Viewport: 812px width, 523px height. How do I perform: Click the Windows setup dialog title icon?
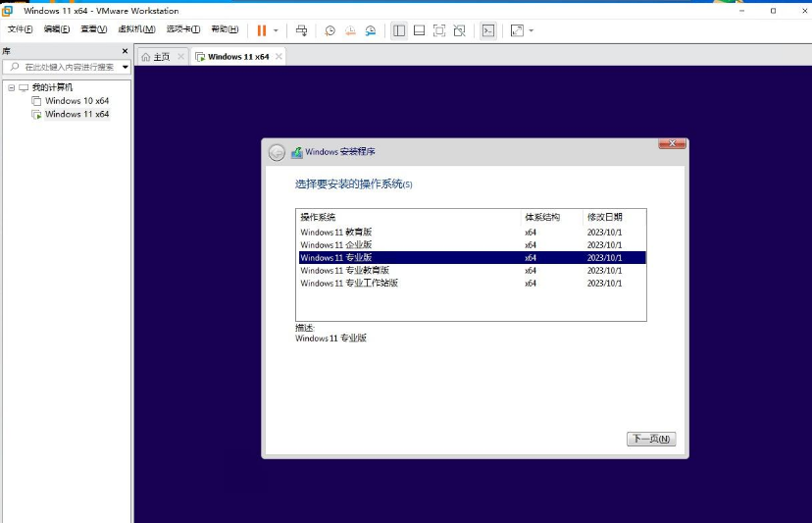(297, 152)
